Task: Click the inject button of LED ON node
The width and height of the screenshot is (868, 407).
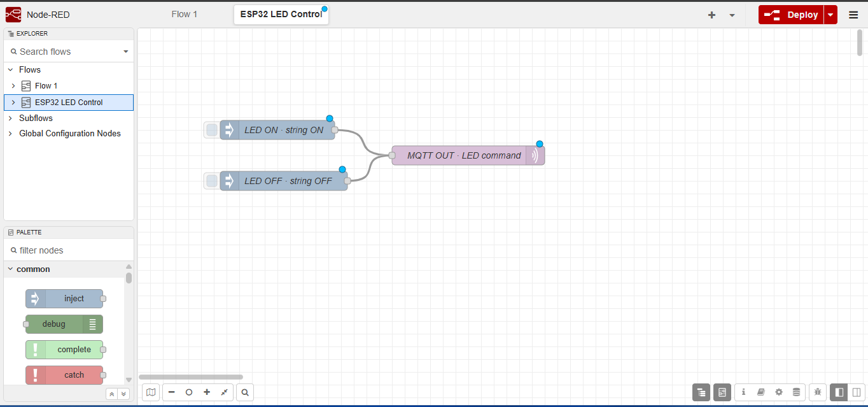Action: point(211,130)
